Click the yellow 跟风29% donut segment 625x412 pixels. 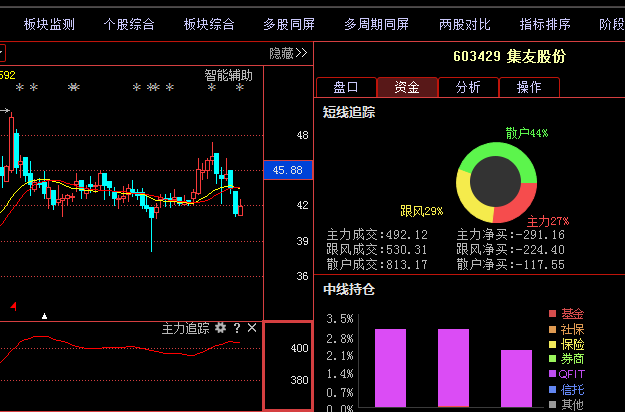point(471,200)
